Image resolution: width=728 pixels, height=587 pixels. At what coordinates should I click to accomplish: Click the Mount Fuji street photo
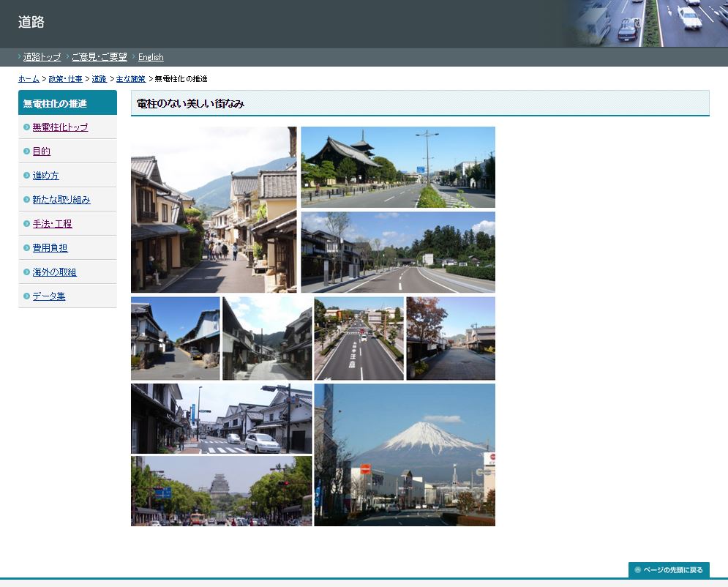[x=405, y=455]
